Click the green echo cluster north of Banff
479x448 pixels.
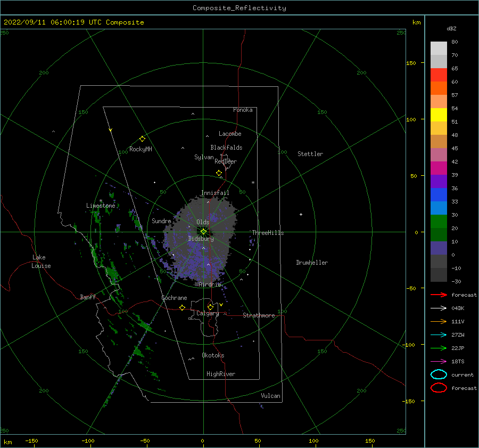coord(112,273)
